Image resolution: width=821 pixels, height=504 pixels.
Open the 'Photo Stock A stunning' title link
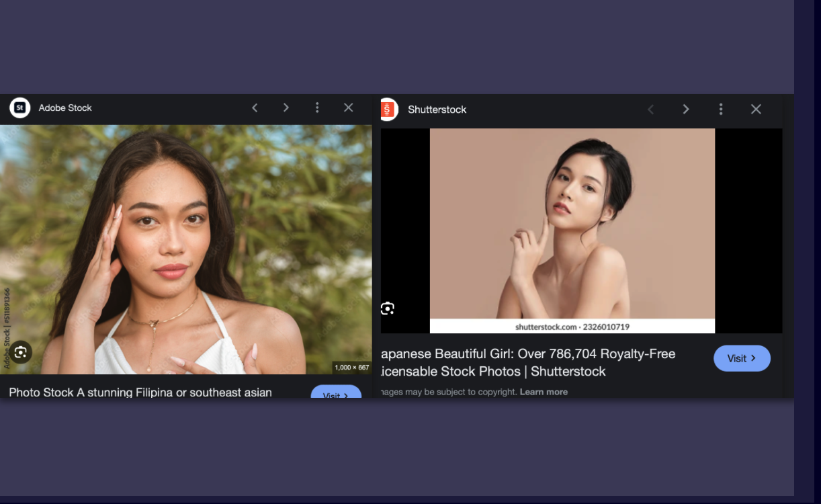(x=140, y=392)
